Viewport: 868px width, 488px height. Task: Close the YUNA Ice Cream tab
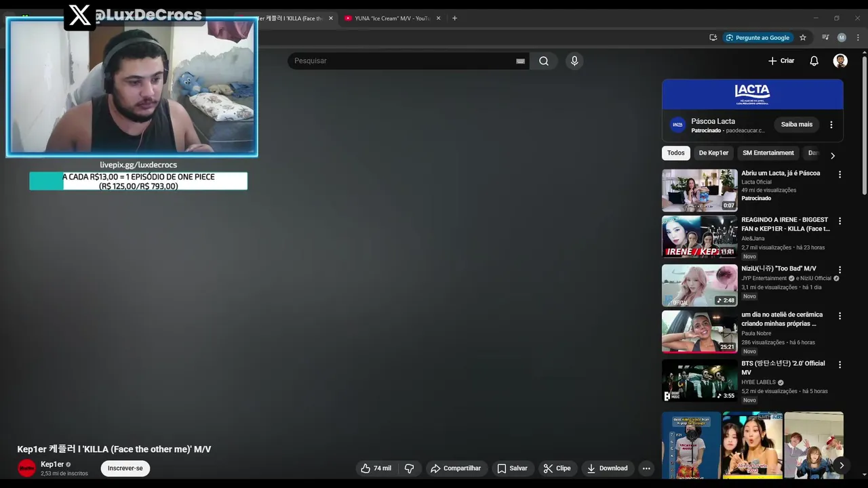click(437, 18)
